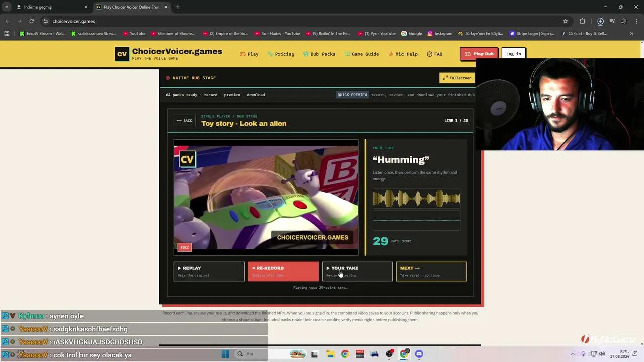Open Chrome menu three dots
Screen dimensions: 644x362
coord(637,21)
